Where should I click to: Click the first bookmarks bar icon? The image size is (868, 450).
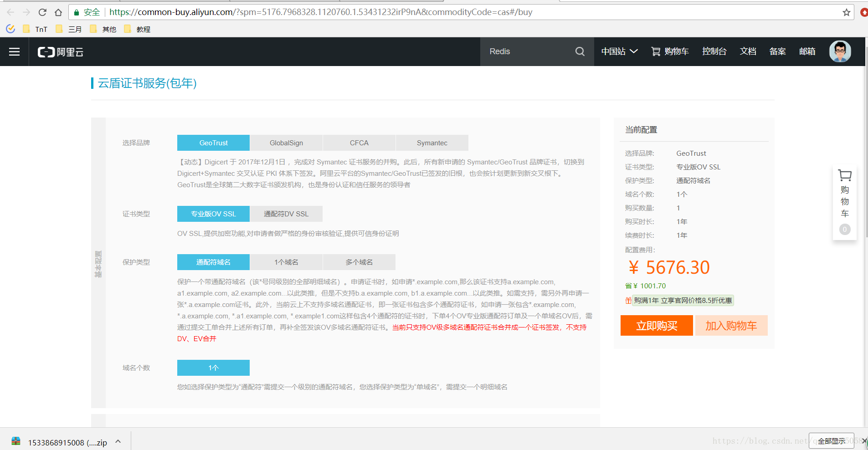pos(10,29)
